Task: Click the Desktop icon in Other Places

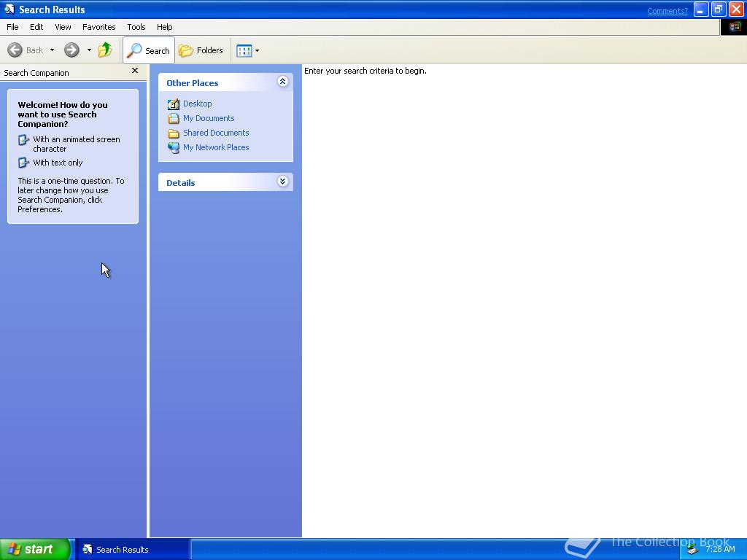Action: tap(174, 104)
